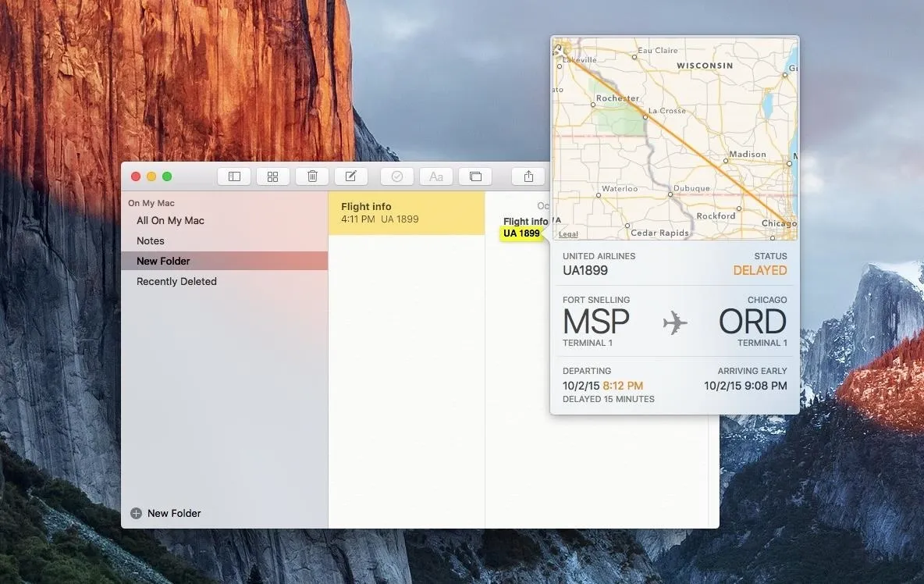Click Waterloo on the map
The image size is (924, 584).
(620, 189)
